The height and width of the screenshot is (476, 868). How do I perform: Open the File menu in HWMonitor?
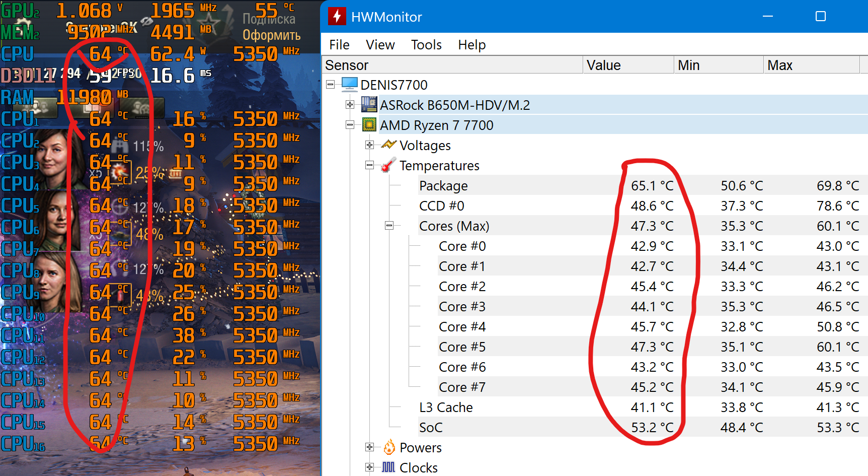(x=339, y=45)
